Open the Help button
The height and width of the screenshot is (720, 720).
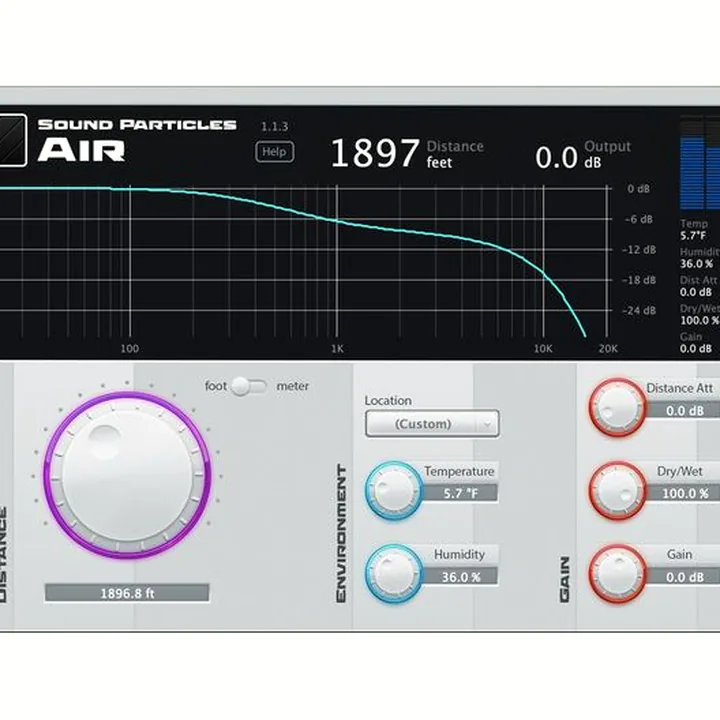(x=275, y=152)
